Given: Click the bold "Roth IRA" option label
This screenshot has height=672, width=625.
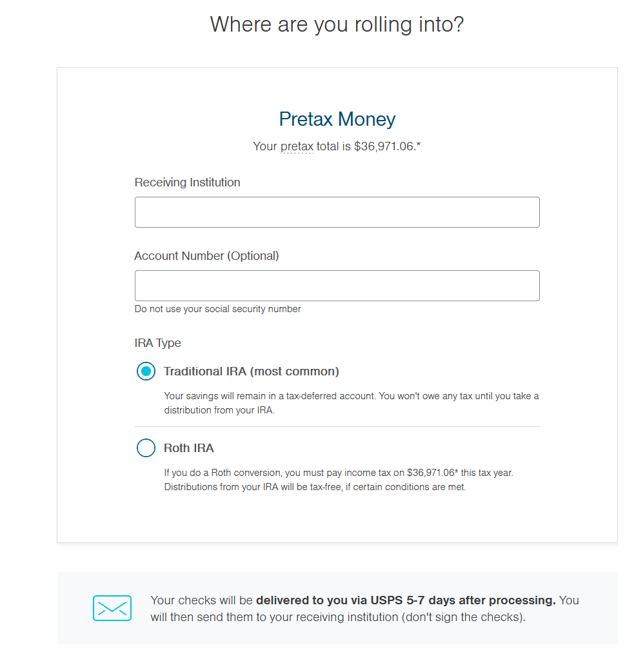Looking at the screenshot, I should pyautogui.click(x=188, y=448).
